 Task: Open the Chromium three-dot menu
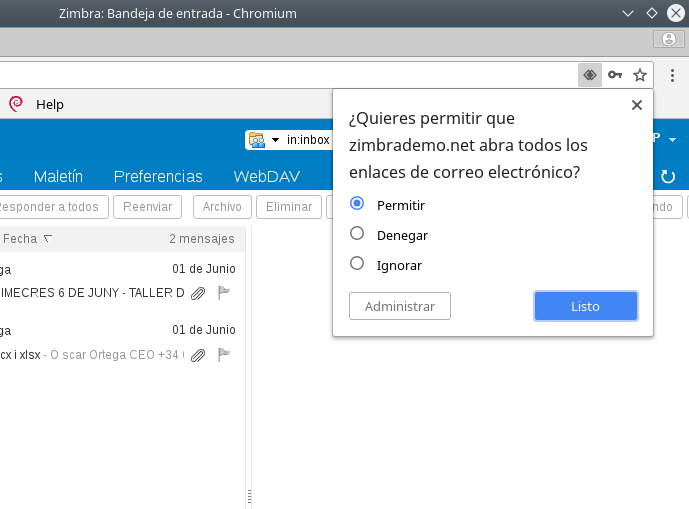click(x=672, y=75)
